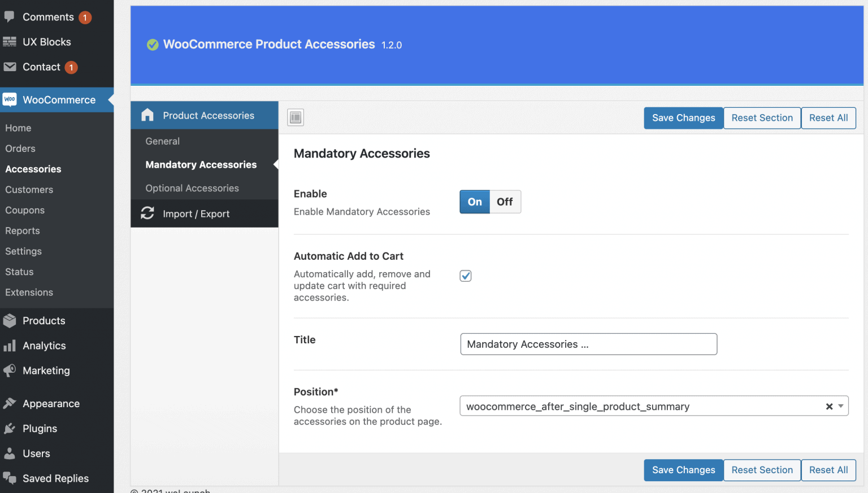
Task: Open WooCommerce Settings submenu item
Action: (24, 251)
